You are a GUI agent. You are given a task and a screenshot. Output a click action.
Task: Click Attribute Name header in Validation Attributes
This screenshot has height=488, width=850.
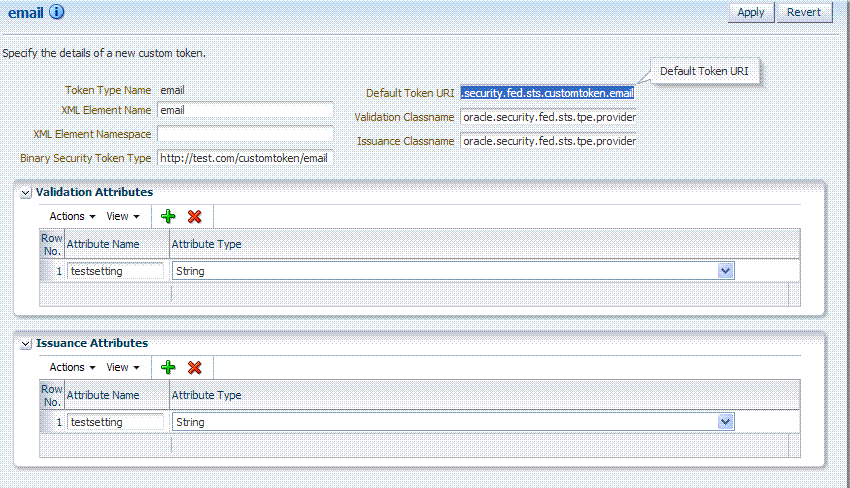pos(117,244)
